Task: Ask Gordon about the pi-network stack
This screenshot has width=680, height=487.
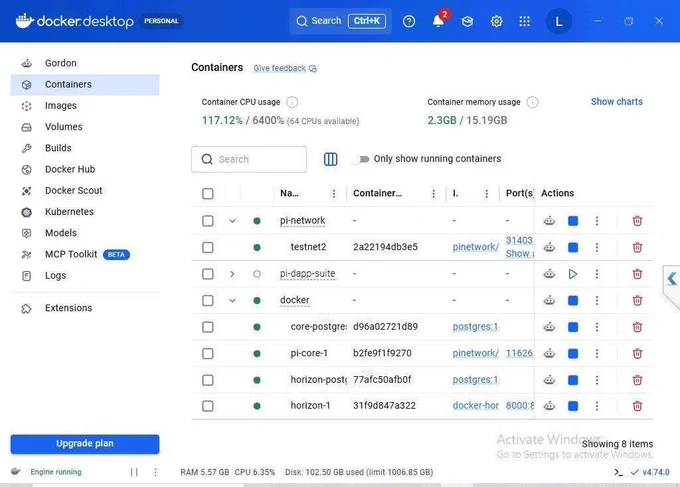Action: 549,221
